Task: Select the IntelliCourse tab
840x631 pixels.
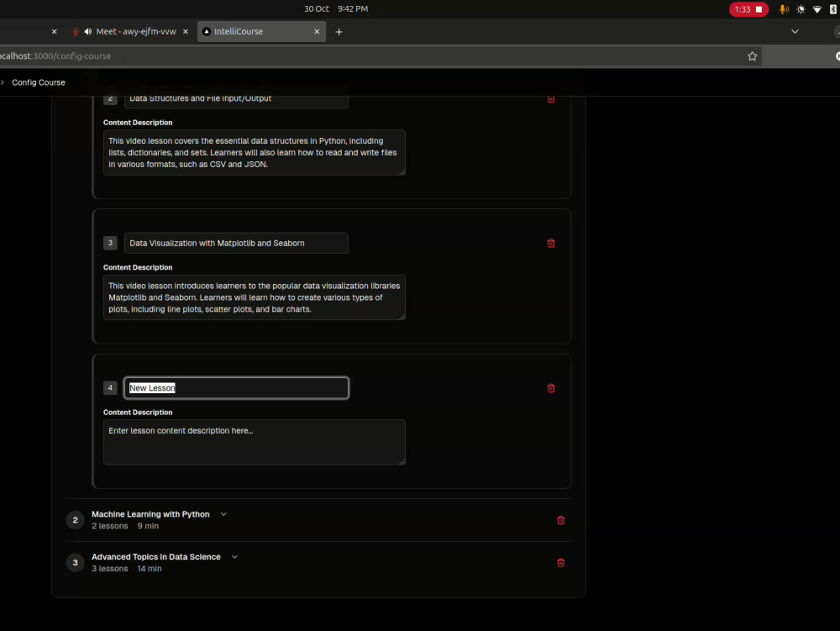Action: (261, 32)
